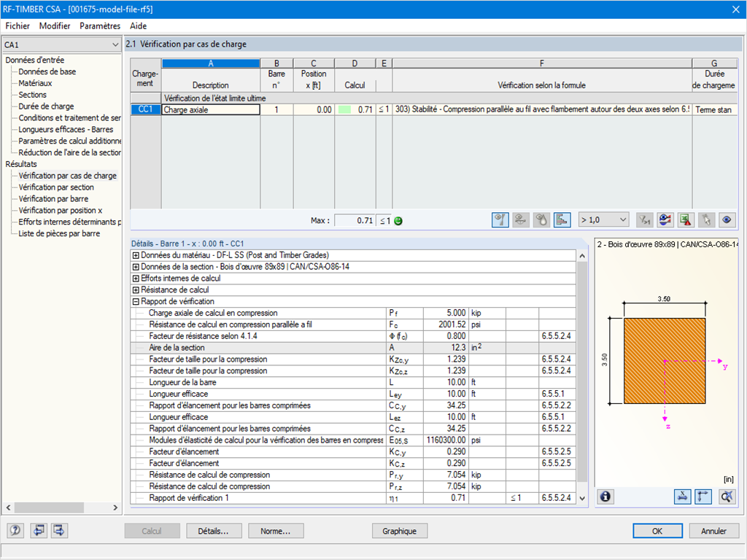Click the Graphique button

tap(400, 531)
